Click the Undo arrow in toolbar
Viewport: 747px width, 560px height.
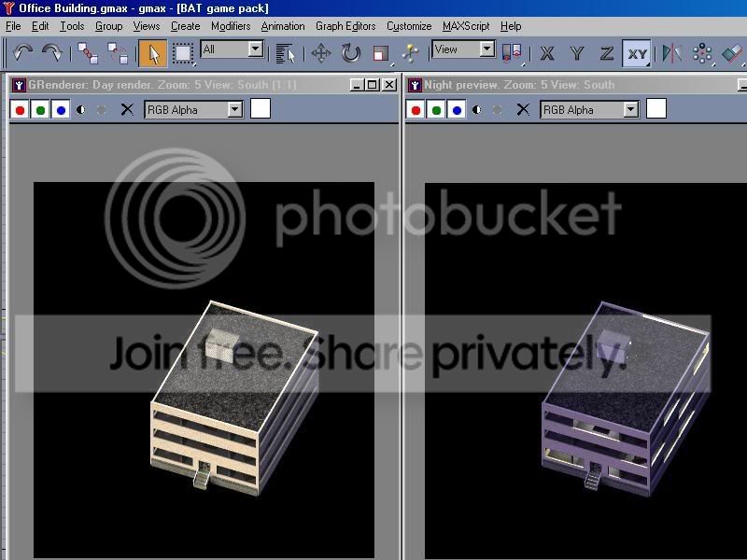tap(22, 52)
